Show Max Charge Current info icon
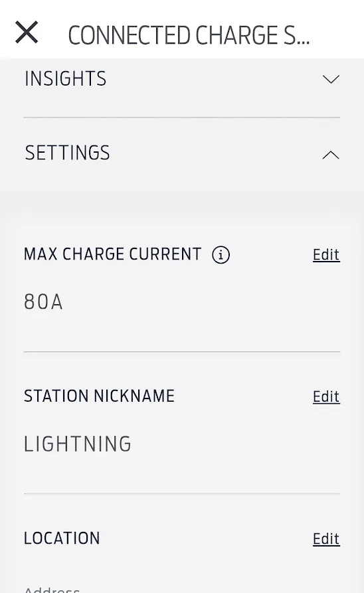 221,254
